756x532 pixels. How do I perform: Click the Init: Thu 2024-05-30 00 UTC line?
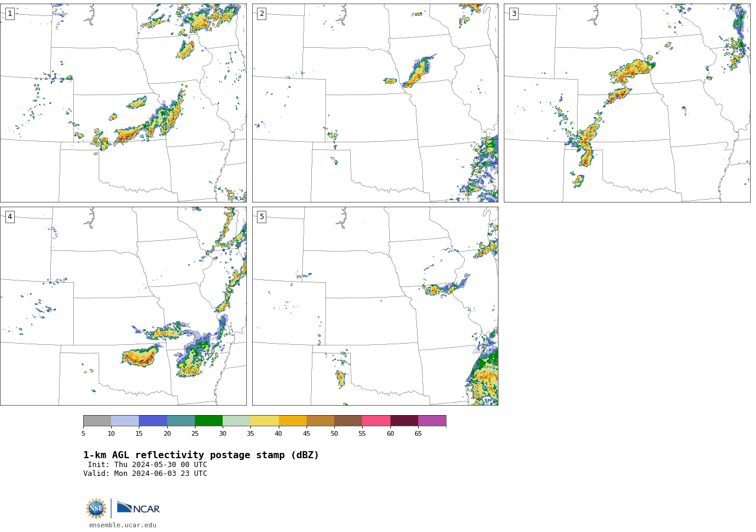tap(148, 465)
